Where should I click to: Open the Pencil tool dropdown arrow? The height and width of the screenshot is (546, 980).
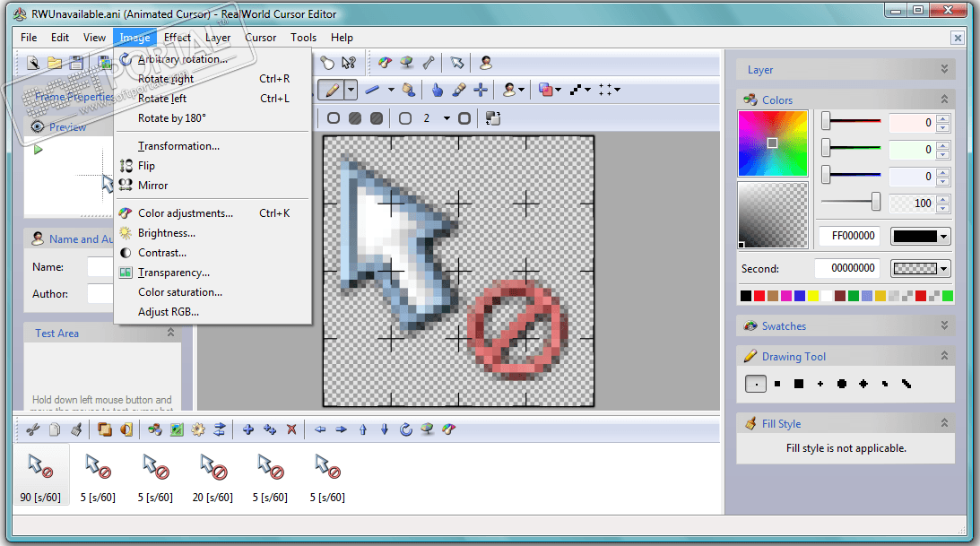[x=351, y=90]
